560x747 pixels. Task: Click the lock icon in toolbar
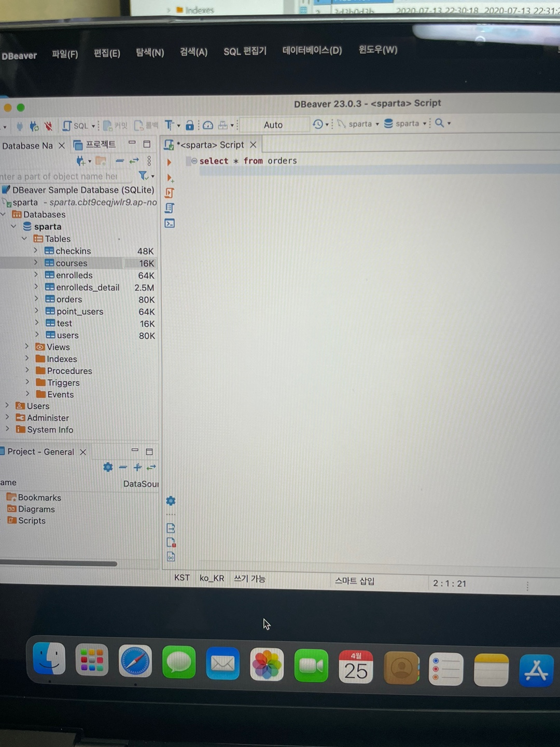point(190,125)
